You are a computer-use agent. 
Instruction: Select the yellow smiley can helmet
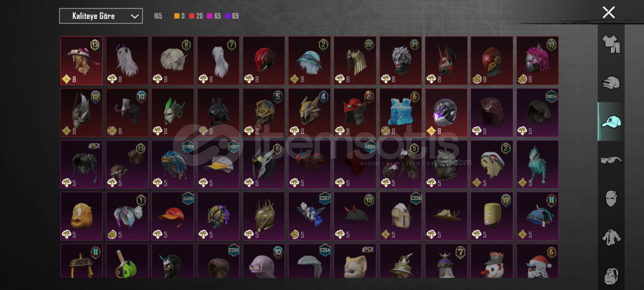coord(492,216)
